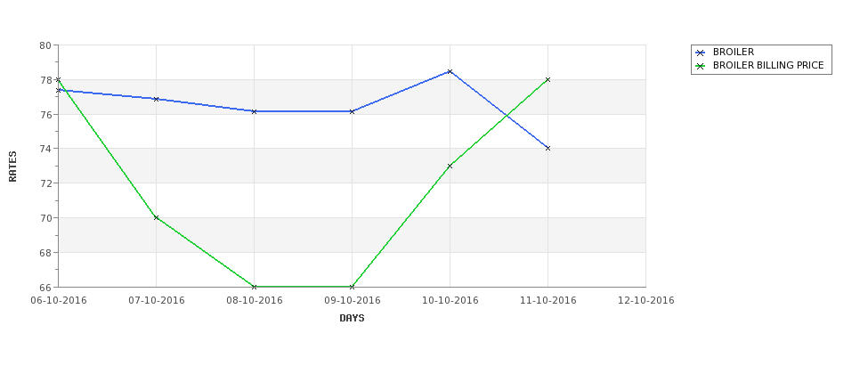
Task: Click green billing price point on 07-10-2016
Action: tap(156, 217)
